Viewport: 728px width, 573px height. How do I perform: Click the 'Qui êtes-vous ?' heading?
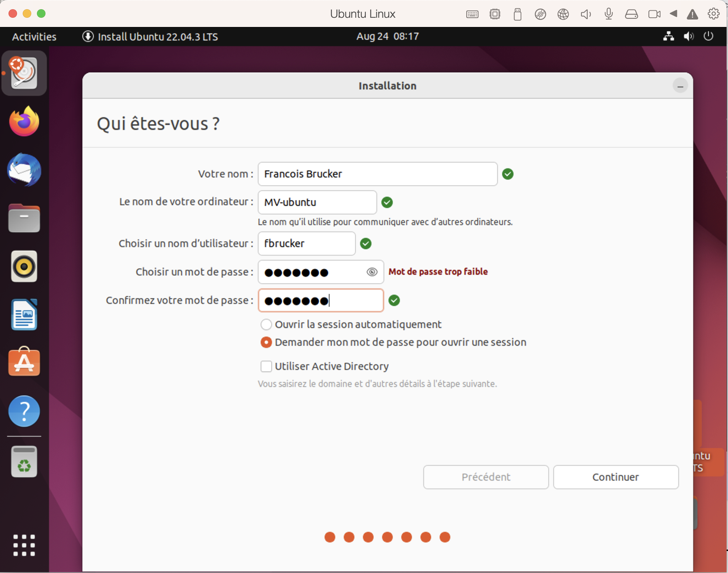point(158,124)
